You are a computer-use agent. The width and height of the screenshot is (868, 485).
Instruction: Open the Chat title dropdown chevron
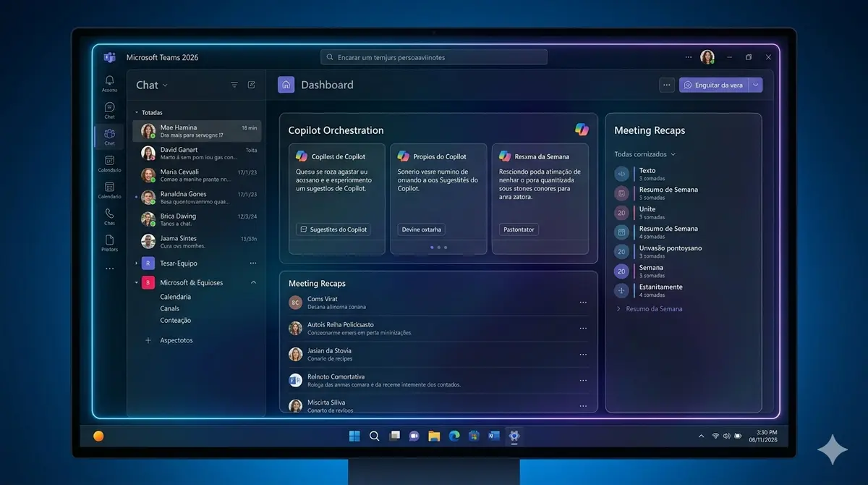pos(165,85)
